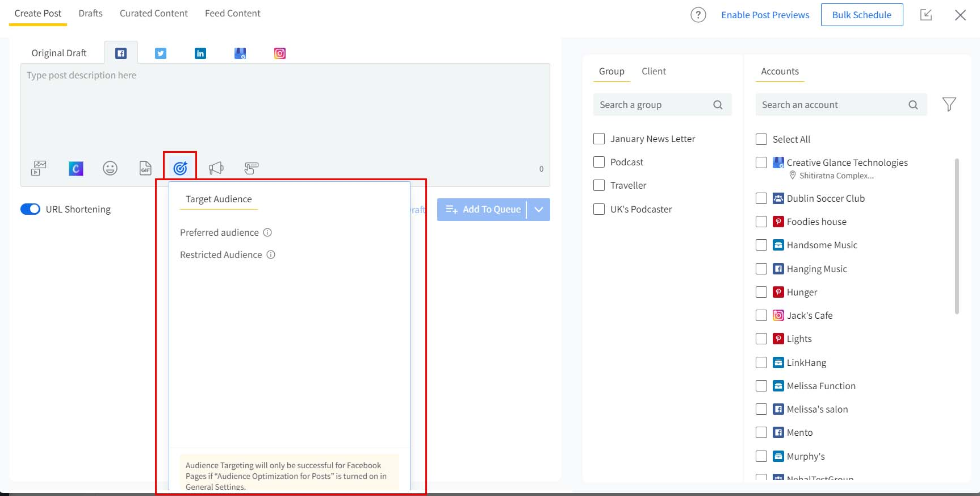Insert a GIF using GIF icon

(145, 168)
